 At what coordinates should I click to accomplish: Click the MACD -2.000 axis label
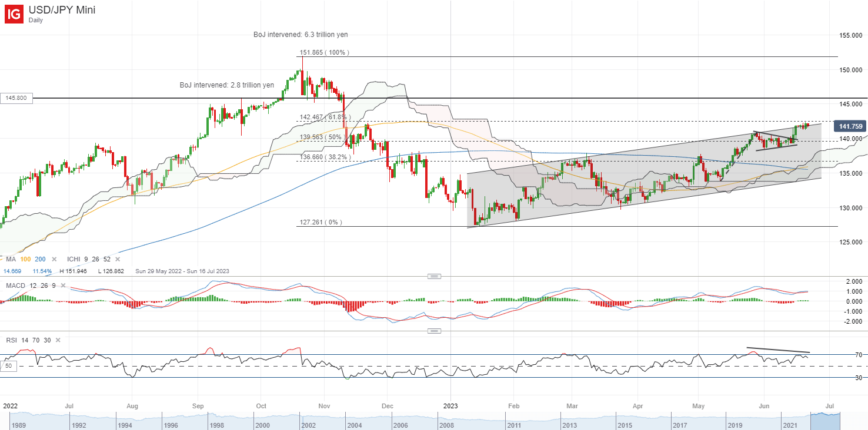[x=853, y=321]
